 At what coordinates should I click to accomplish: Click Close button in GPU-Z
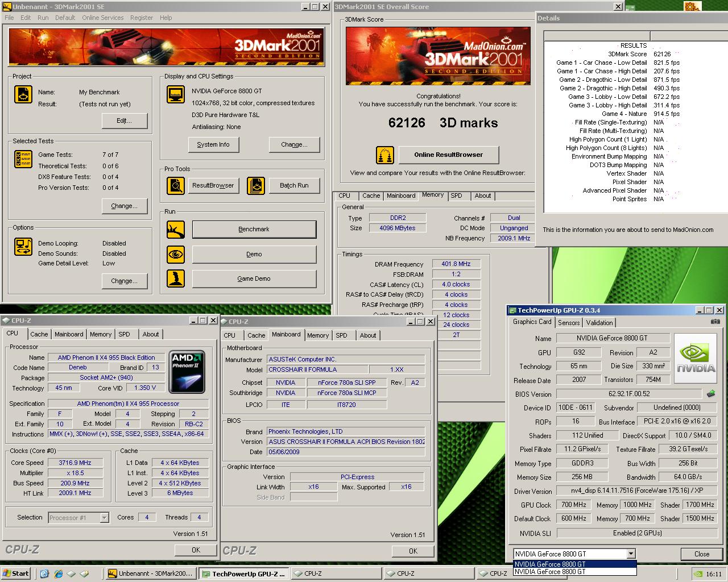point(702,554)
